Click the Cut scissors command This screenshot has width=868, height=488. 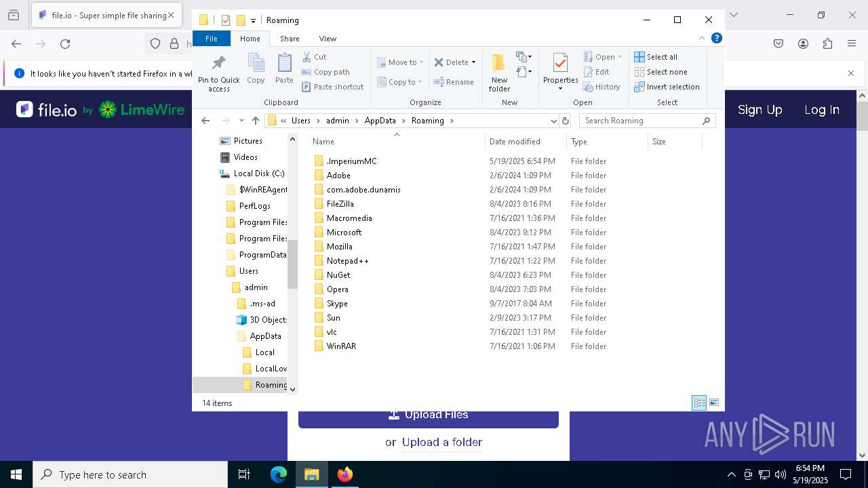tap(314, 57)
